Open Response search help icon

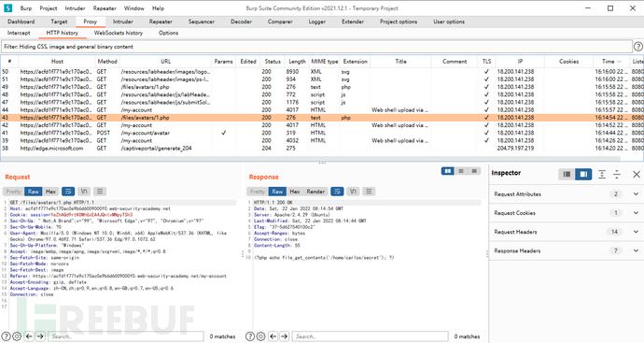coord(250,336)
